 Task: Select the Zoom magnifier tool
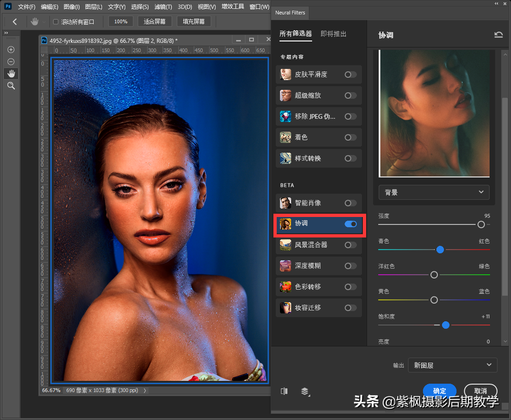click(11, 86)
